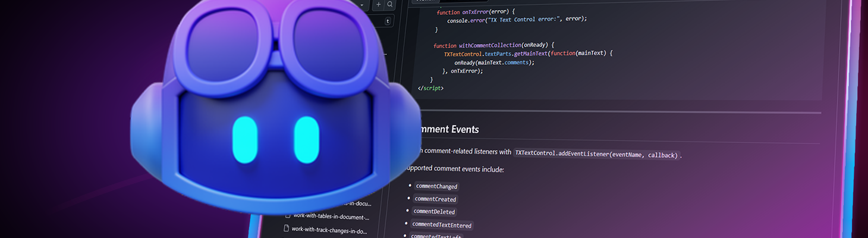868x238 pixels.
Task: Click the commentCreated list item
Action: (435, 199)
